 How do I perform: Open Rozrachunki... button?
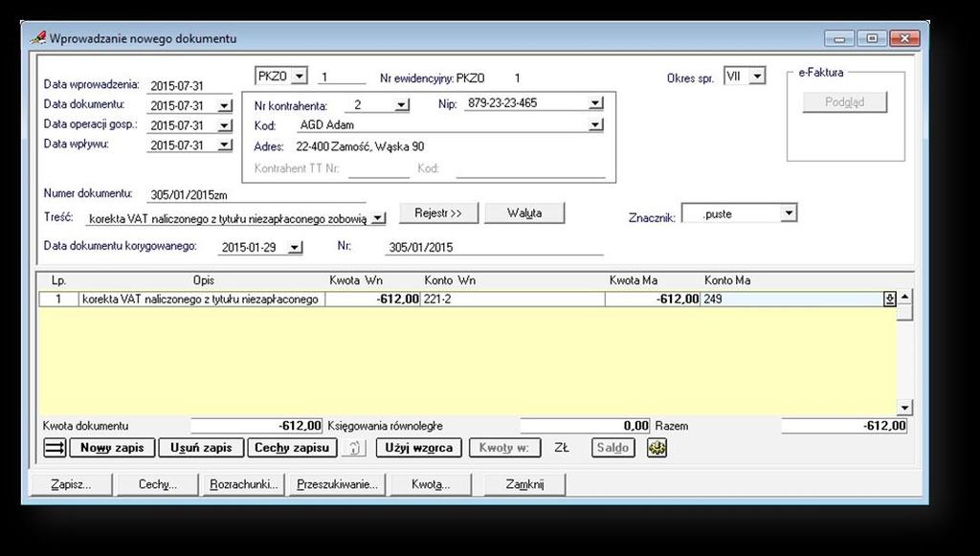244,484
